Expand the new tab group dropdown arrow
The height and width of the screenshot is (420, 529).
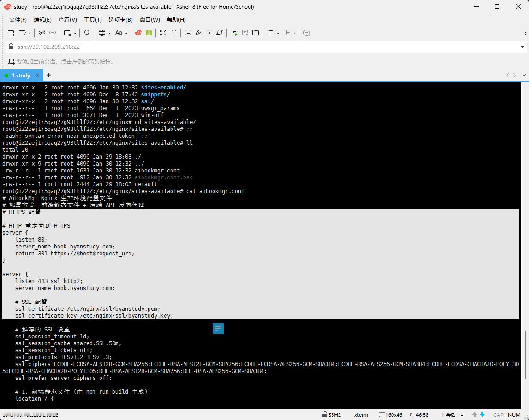pyautogui.click(x=278, y=33)
